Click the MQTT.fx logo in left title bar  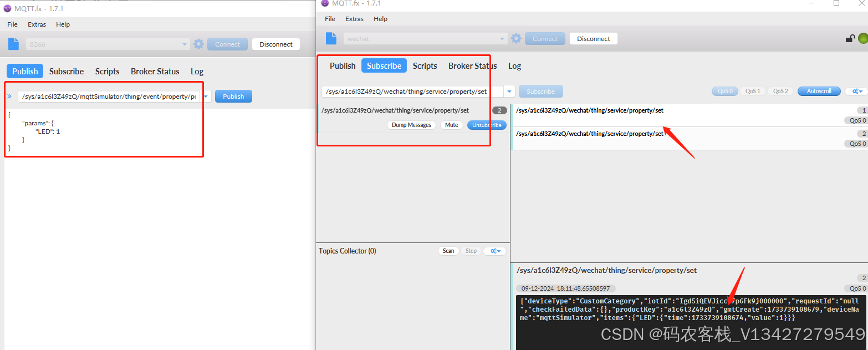pyautogui.click(x=7, y=8)
